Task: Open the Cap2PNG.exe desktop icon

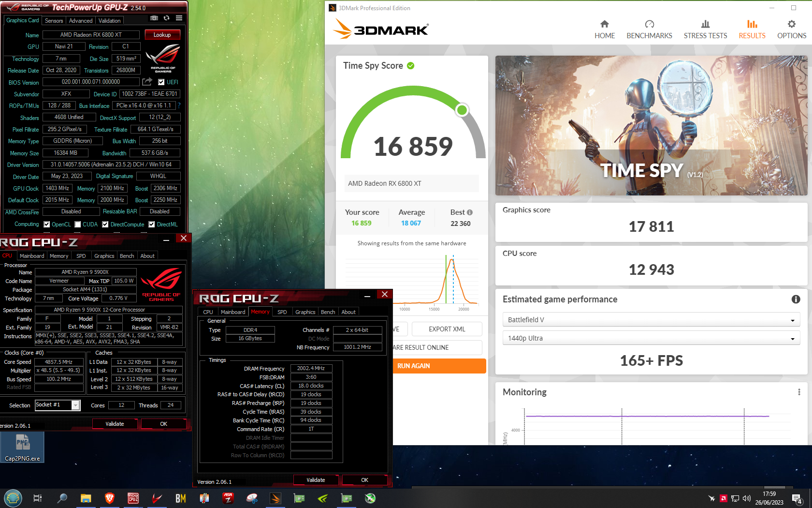Action: point(22,447)
